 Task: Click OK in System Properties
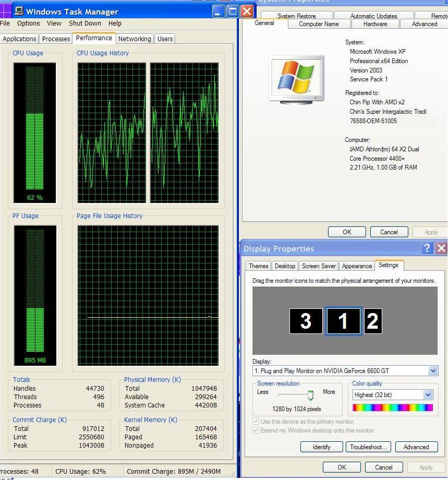347,232
